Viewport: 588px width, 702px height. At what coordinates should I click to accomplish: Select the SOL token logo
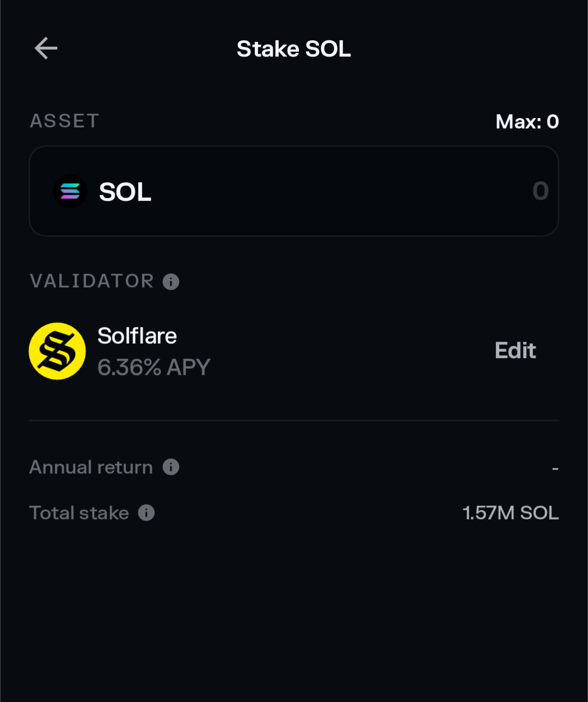70,191
